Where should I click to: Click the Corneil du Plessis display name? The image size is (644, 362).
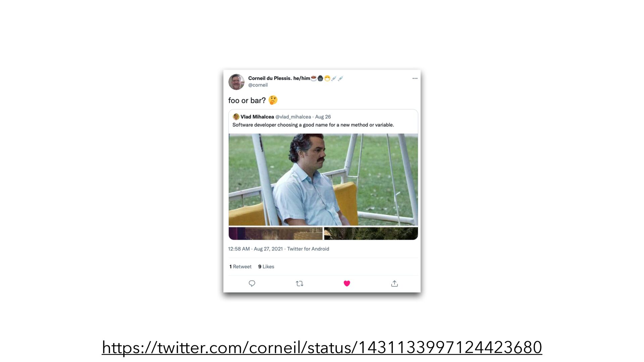pos(279,78)
